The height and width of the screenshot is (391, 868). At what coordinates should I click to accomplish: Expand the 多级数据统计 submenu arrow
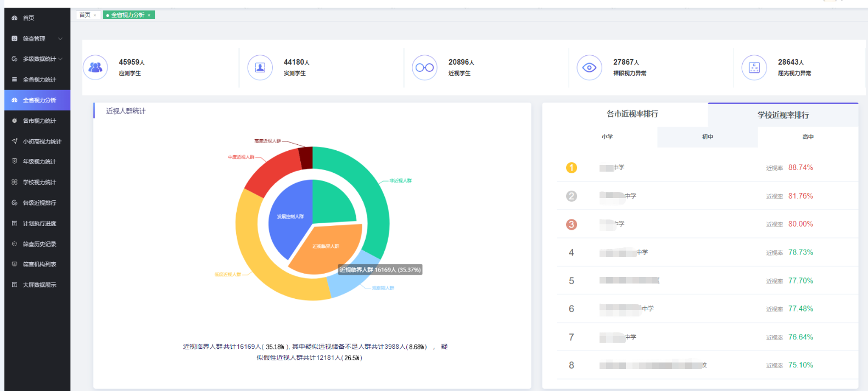(60, 59)
